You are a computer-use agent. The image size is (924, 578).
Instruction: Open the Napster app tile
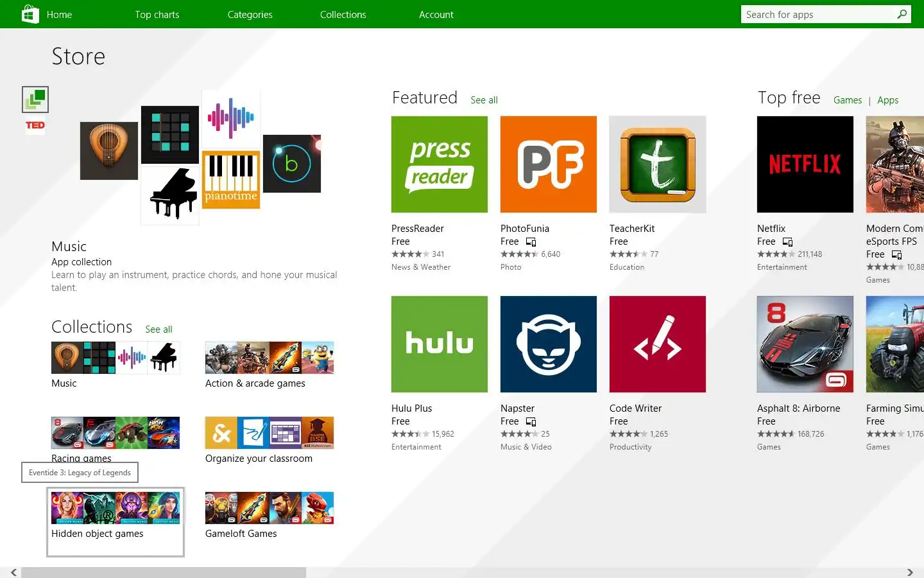pos(549,344)
